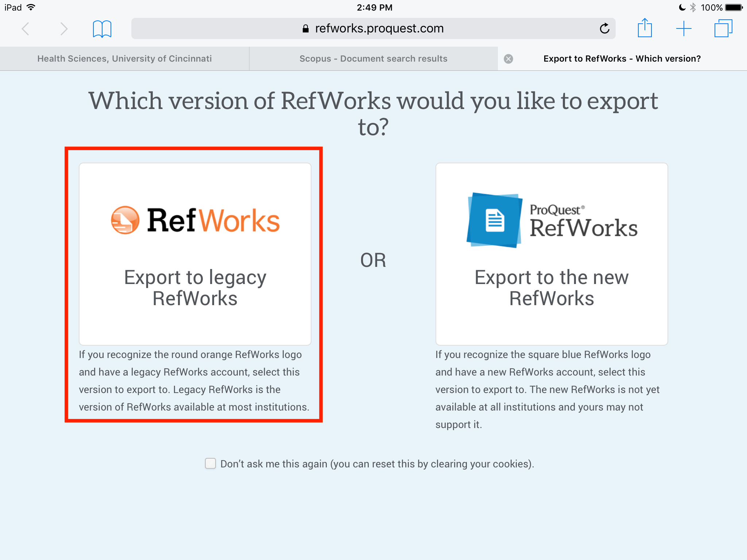Choose Export to legacy RefWorks card

195,254
